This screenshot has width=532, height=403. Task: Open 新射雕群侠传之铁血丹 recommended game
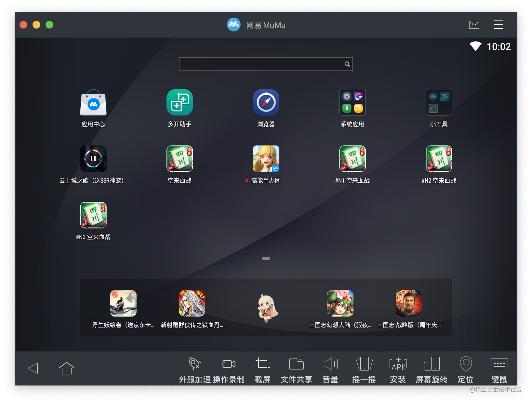(x=192, y=303)
